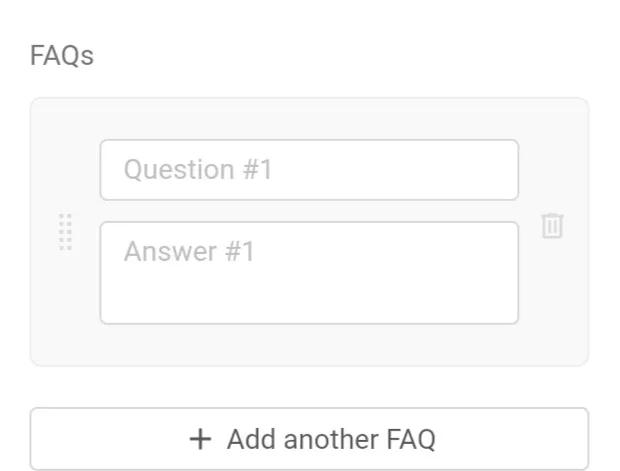620x471 pixels.
Task: Add a new FAQ entry
Action: pyautogui.click(x=309, y=439)
